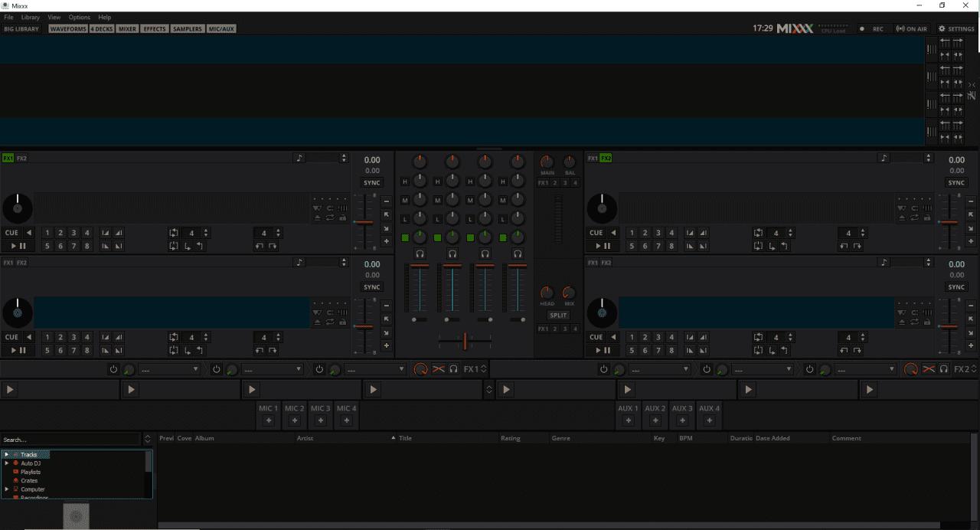This screenshot has width=980, height=530.
Task: Expand the FX2 unit arrows
Action: (974, 369)
